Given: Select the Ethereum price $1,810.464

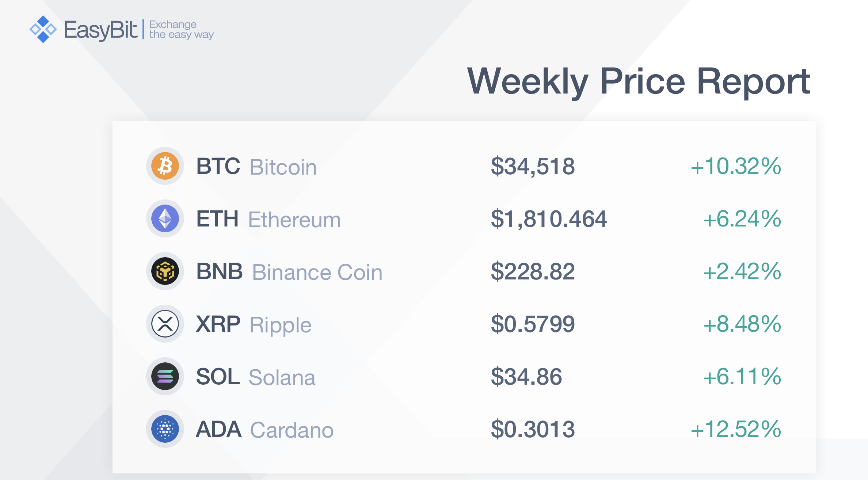Looking at the screenshot, I should tap(549, 219).
